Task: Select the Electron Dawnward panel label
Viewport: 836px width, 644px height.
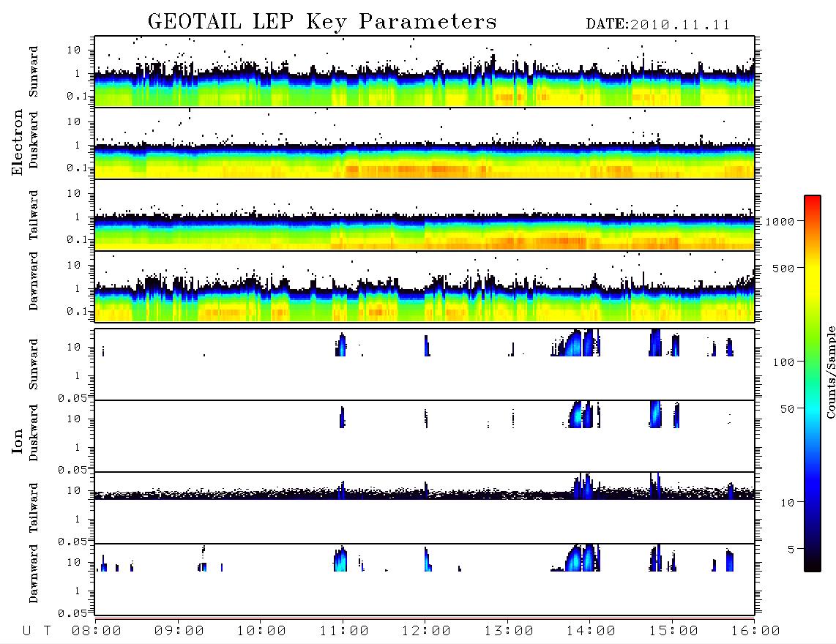Action: 34,281
